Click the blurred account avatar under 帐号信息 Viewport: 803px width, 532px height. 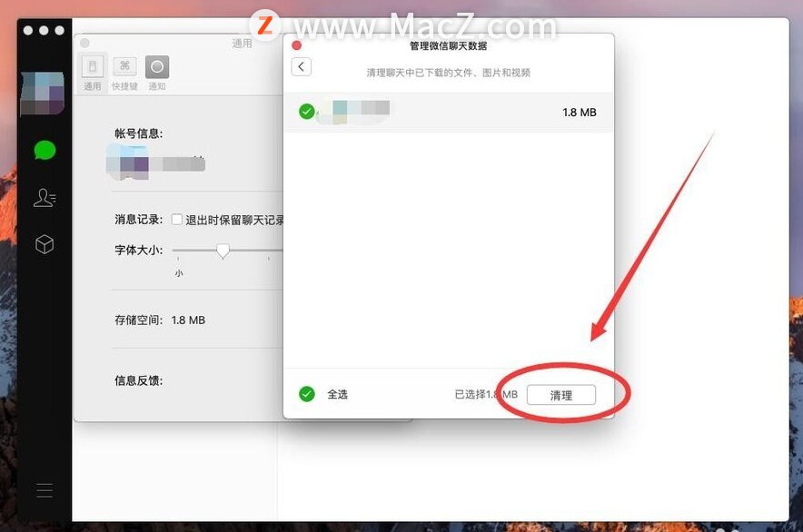[128, 163]
